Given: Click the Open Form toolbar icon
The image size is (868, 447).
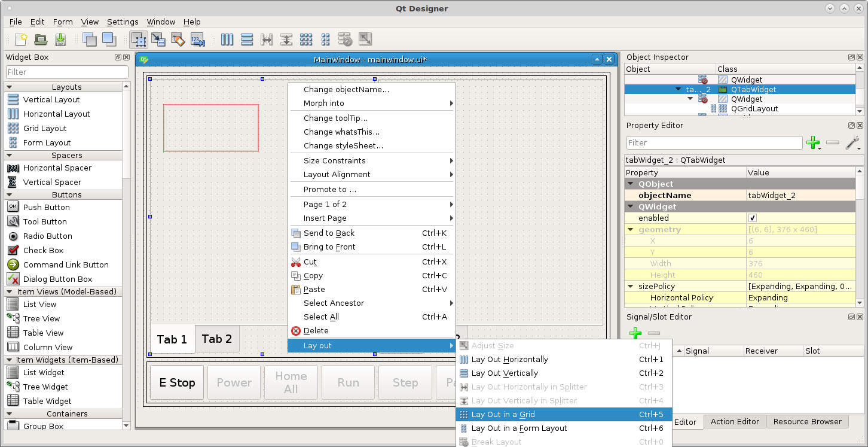Looking at the screenshot, I should point(41,39).
